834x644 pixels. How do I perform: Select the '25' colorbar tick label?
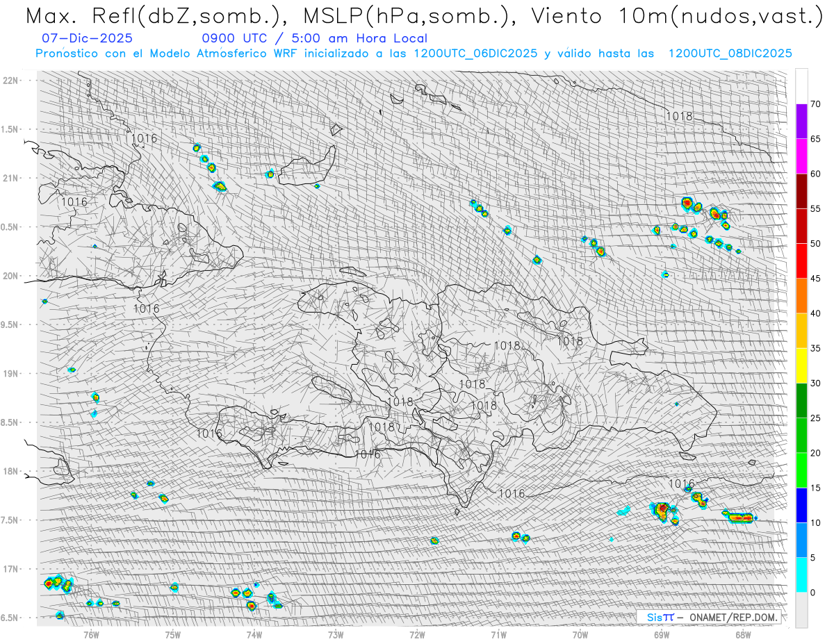816,418
